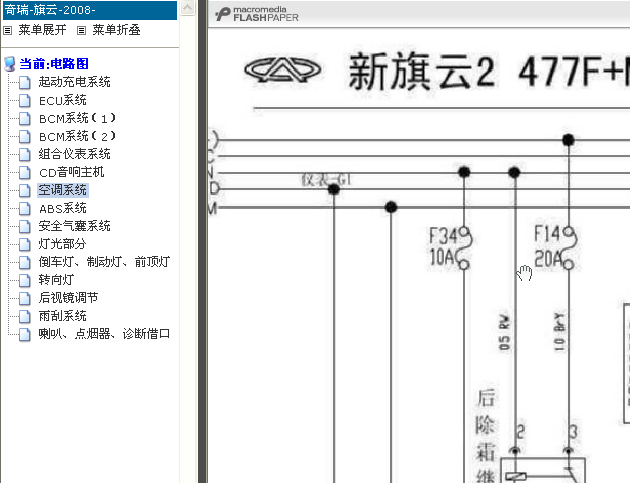Show the 转向灯 diagram
This screenshot has height=483, width=630.
pyautogui.click(x=56, y=280)
